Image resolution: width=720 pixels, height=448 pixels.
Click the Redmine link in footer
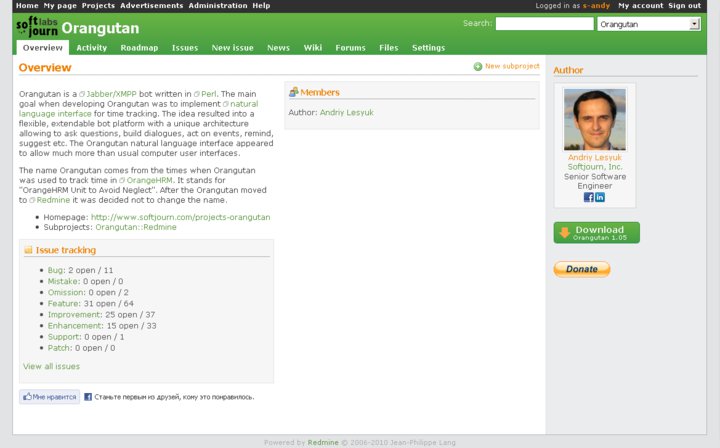323,442
